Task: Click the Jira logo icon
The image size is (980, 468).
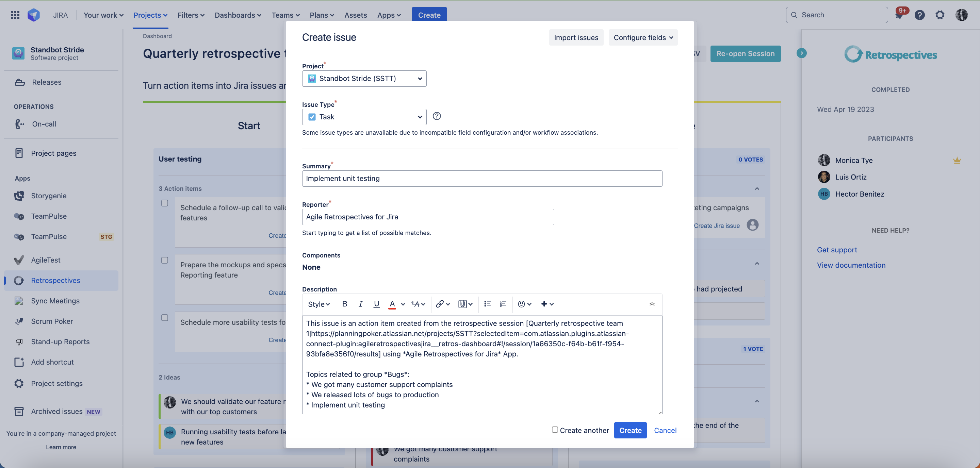Action: (x=34, y=15)
